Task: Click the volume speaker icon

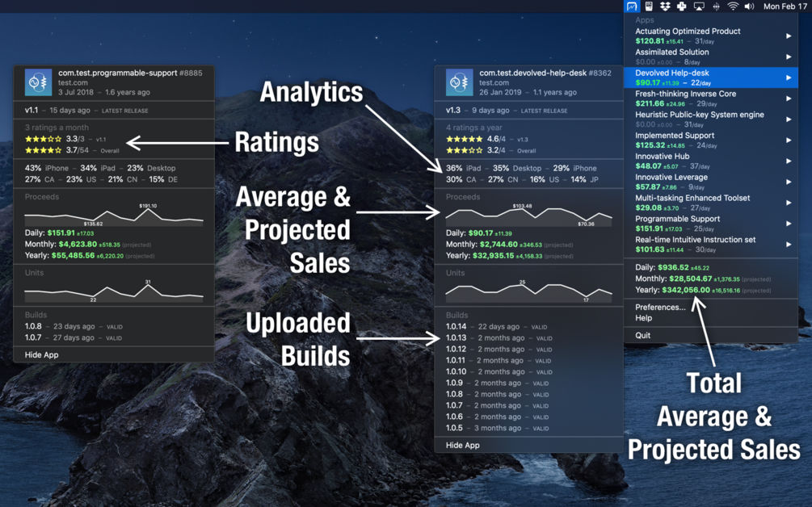Action: tap(749, 6)
